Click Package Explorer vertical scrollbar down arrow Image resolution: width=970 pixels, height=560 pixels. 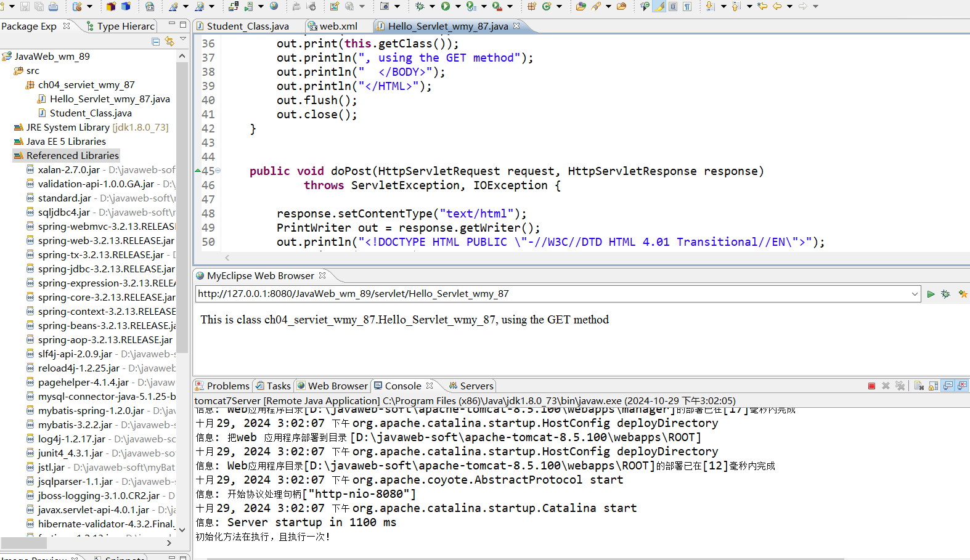click(182, 529)
